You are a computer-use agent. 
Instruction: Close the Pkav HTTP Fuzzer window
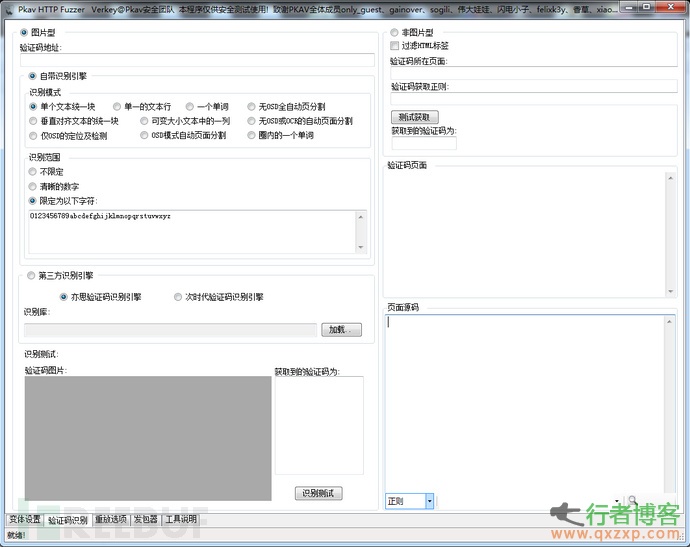coord(670,7)
